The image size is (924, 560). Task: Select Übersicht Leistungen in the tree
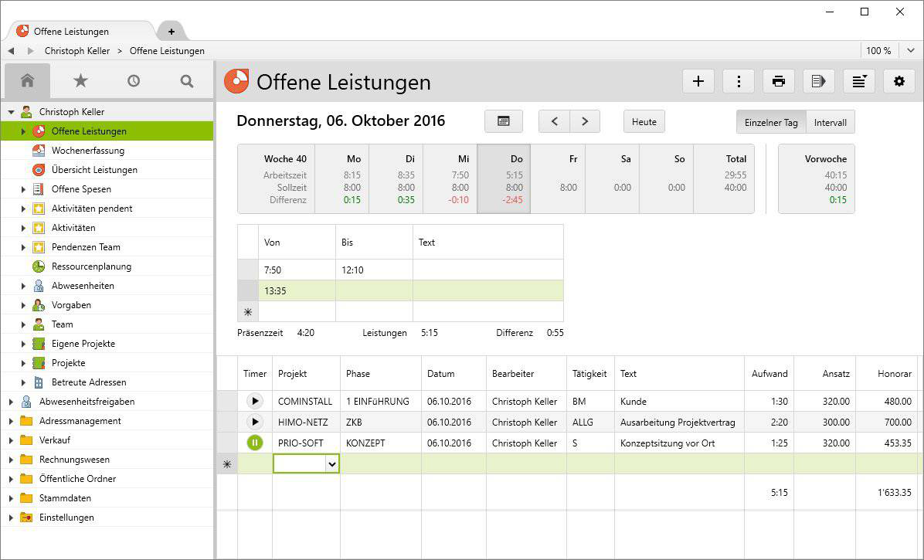coord(94,170)
